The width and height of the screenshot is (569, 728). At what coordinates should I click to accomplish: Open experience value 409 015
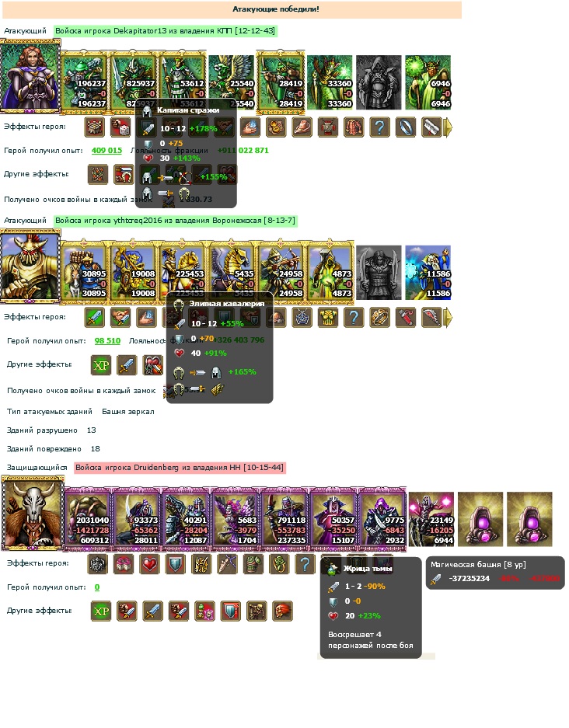[106, 151]
